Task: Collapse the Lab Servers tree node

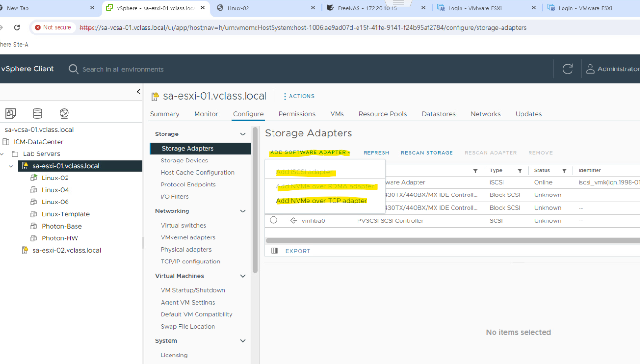Action: pyautogui.click(x=2, y=154)
